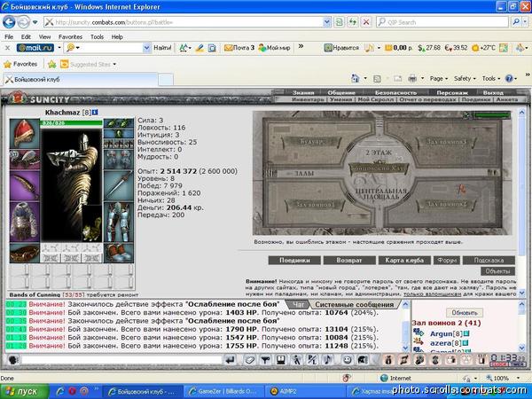Click the Обновить player list button
Screen dimensions: 532x399
(465, 312)
